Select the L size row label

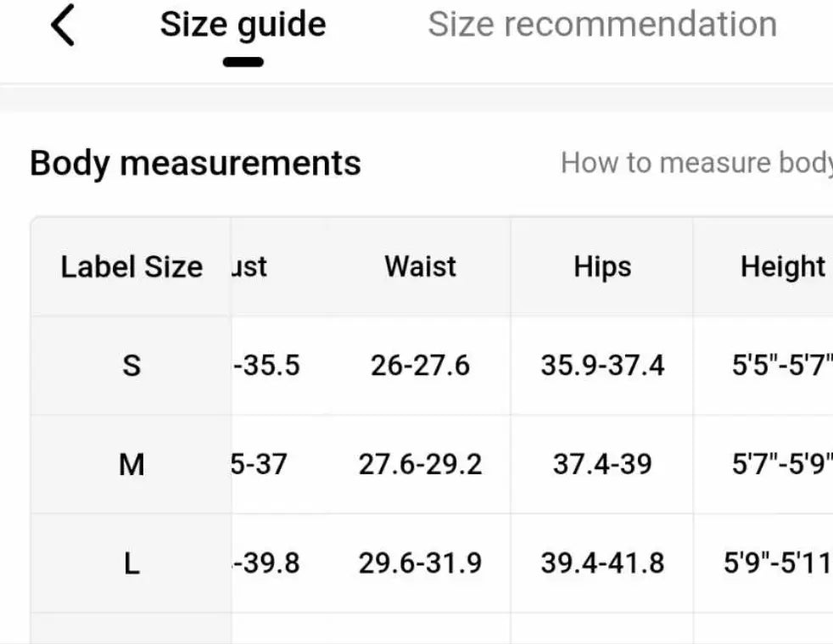pos(131,563)
